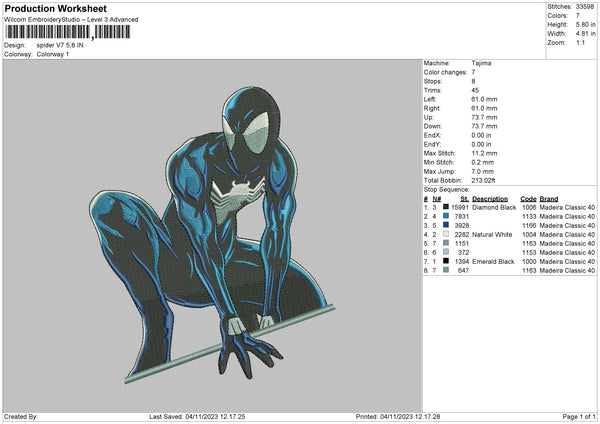Click the Total Bobbin value 213.02ft
Screen dimensions: 600x424
[x=483, y=180]
